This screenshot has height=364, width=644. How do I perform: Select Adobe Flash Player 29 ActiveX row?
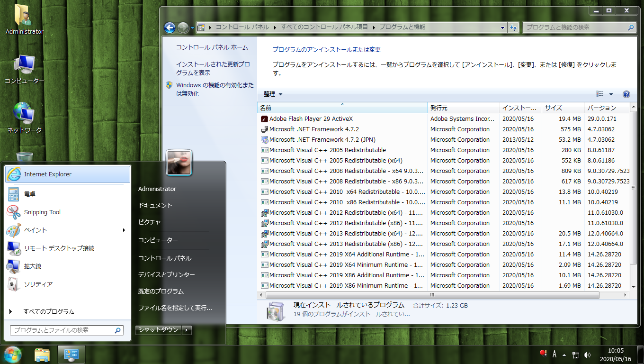pyautogui.click(x=444, y=119)
